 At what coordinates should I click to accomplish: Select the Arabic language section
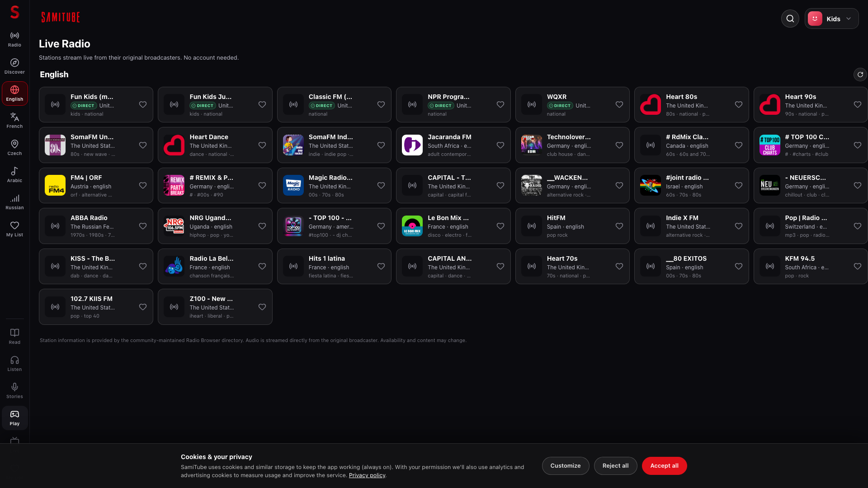14,175
